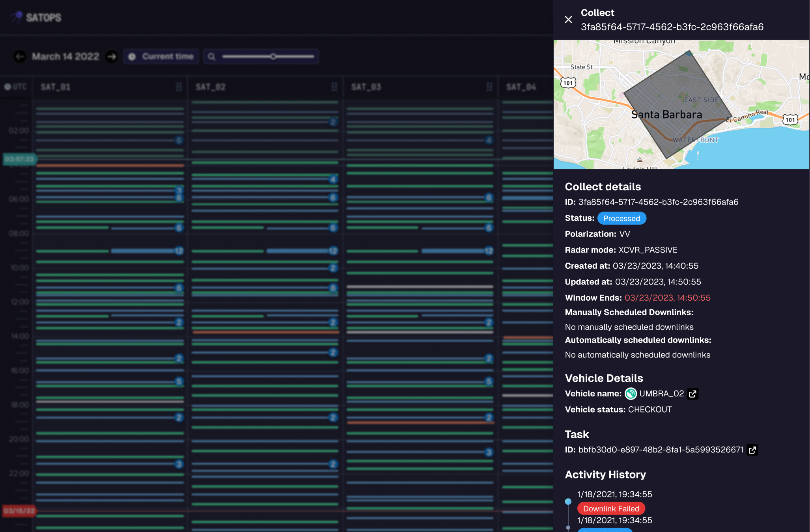The height and width of the screenshot is (532, 810).
Task: Click SAT_03 column grip handle
Action: point(489,87)
